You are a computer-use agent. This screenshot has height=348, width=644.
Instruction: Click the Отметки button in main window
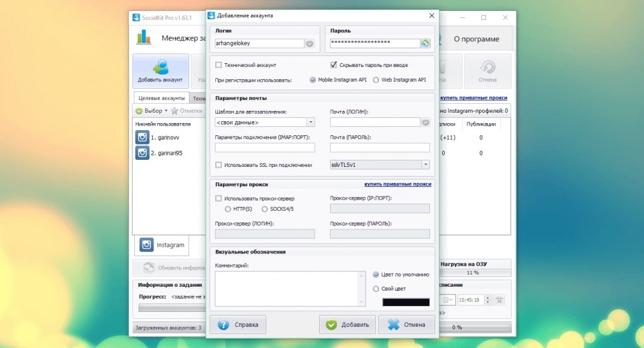186,111
